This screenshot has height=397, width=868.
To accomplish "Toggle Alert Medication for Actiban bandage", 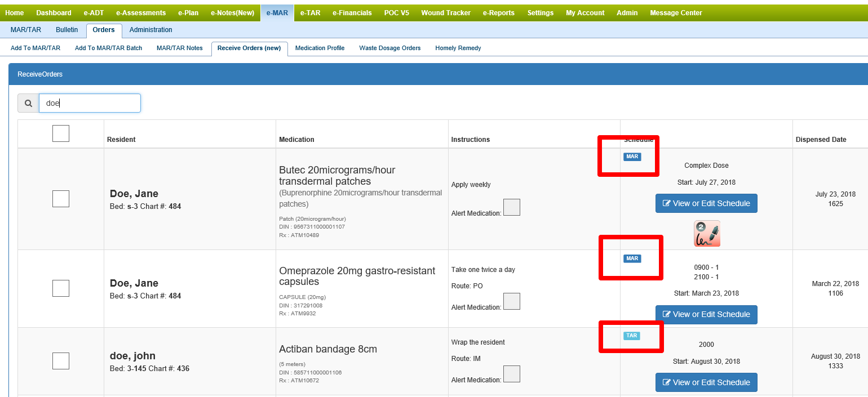I will tap(511, 374).
